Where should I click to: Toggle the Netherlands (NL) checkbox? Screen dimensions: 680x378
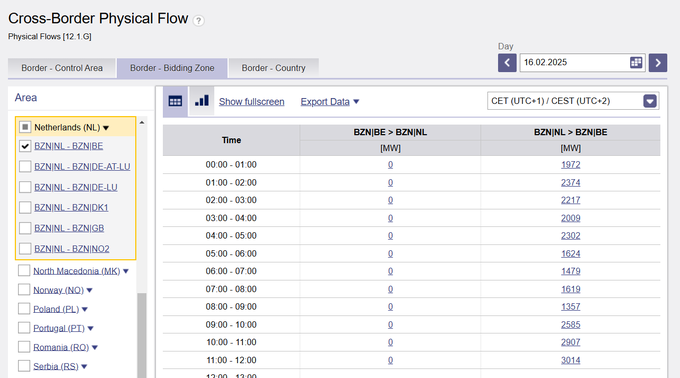click(25, 127)
